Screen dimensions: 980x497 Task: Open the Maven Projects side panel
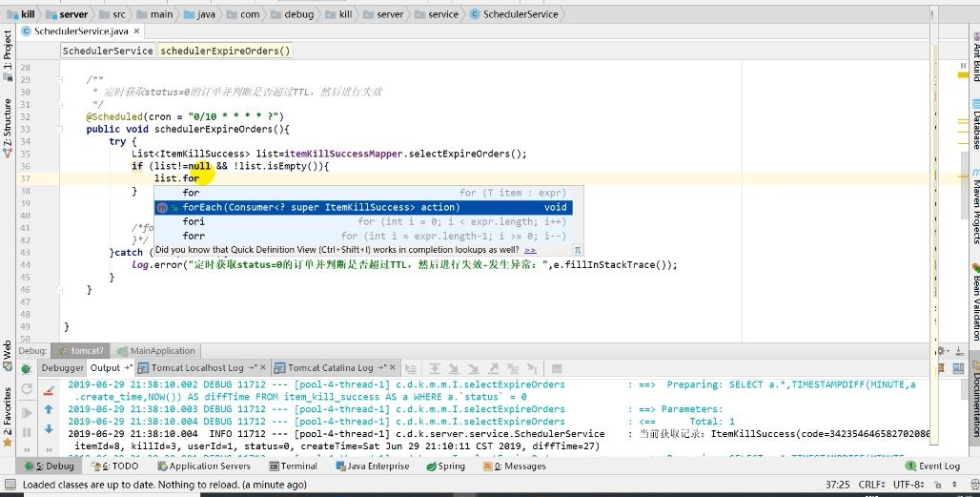pyautogui.click(x=975, y=206)
